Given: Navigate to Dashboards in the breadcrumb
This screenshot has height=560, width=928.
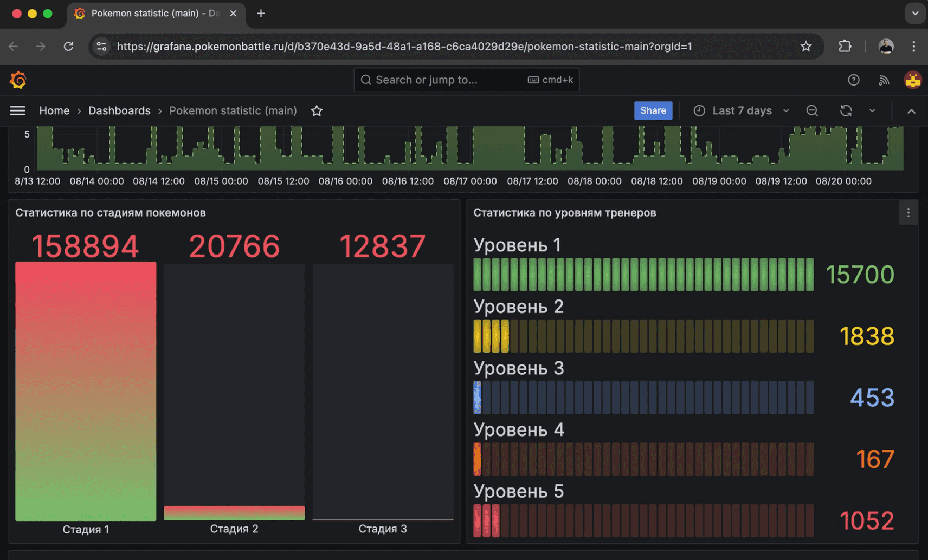Looking at the screenshot, I should click(119, 111).
